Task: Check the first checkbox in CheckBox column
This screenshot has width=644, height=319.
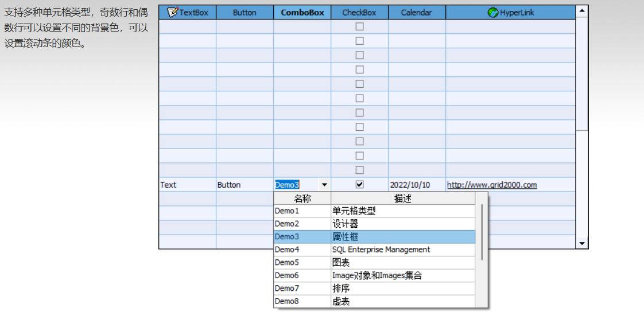Action: pos(359,26)
